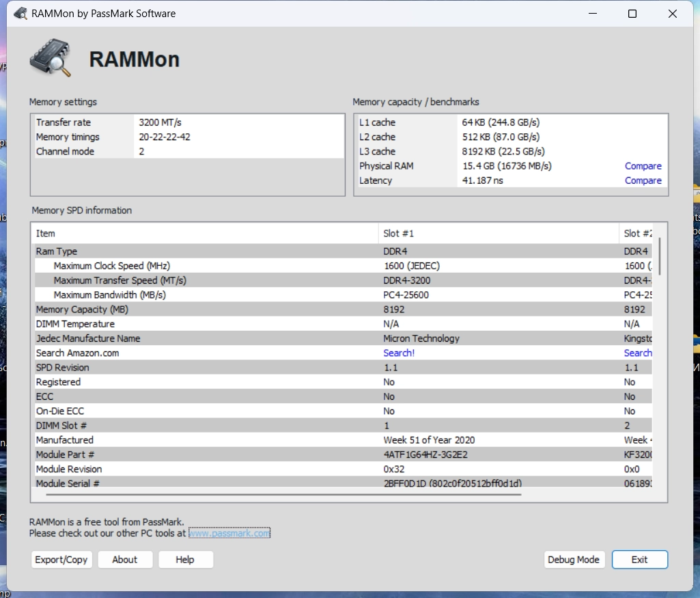Image resolution: width=700 pixels, height=598 pixels.
Task: Click the Help button
Action: [185, 560]
